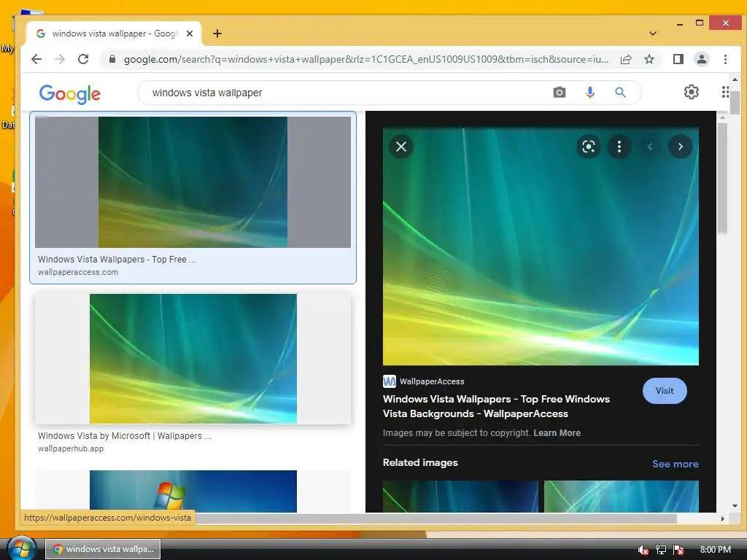Click preview panel scrollbar thumb

coord(722,178)
